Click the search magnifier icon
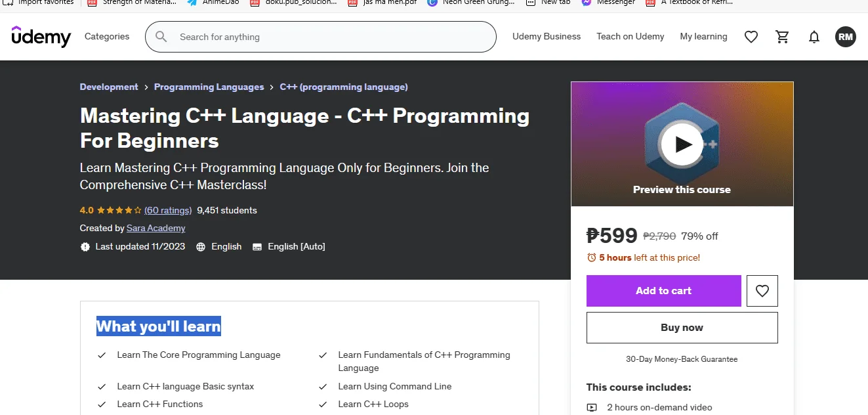Viewport: 868px width, 415px height. (161, 37)
